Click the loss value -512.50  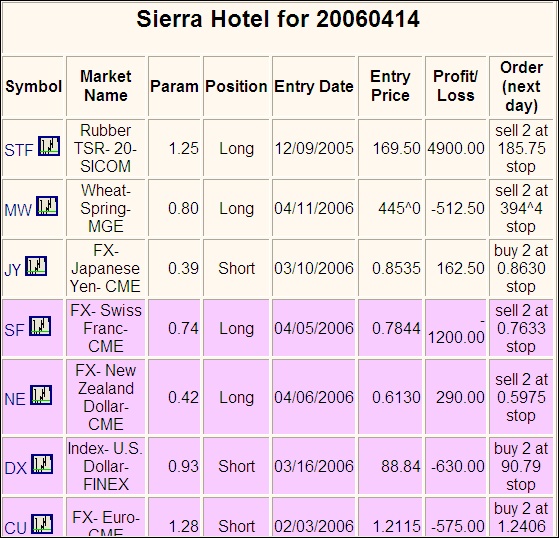point(458,209)
